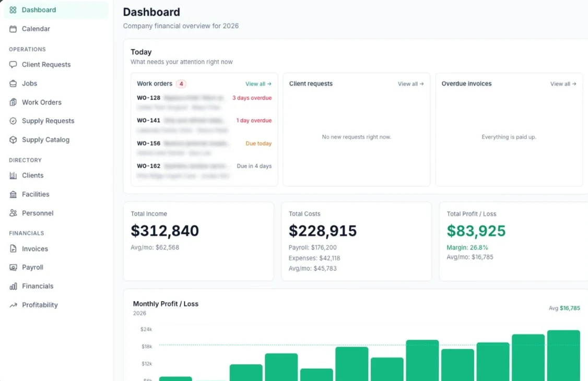Image resolution: width=588 pixels, height=381 pixels.
Task: Open work order WO-141
Action: pyautogui.click(x=204, y=125)
